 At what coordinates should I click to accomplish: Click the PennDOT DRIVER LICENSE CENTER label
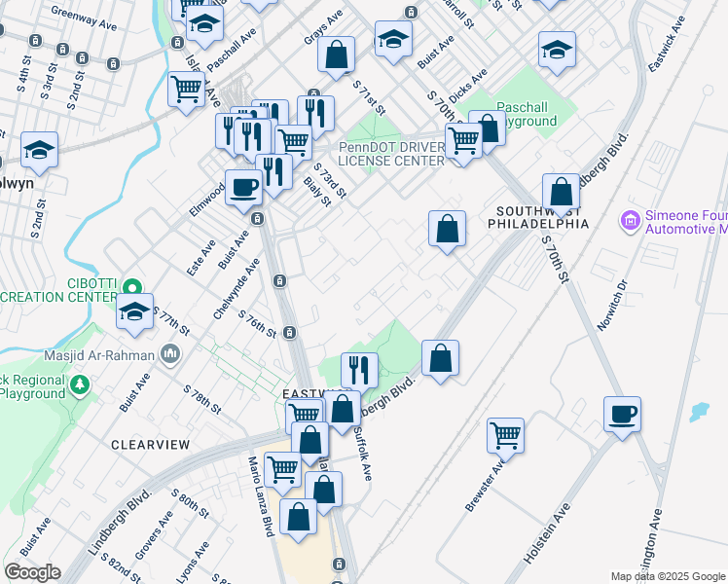point(391,154)
